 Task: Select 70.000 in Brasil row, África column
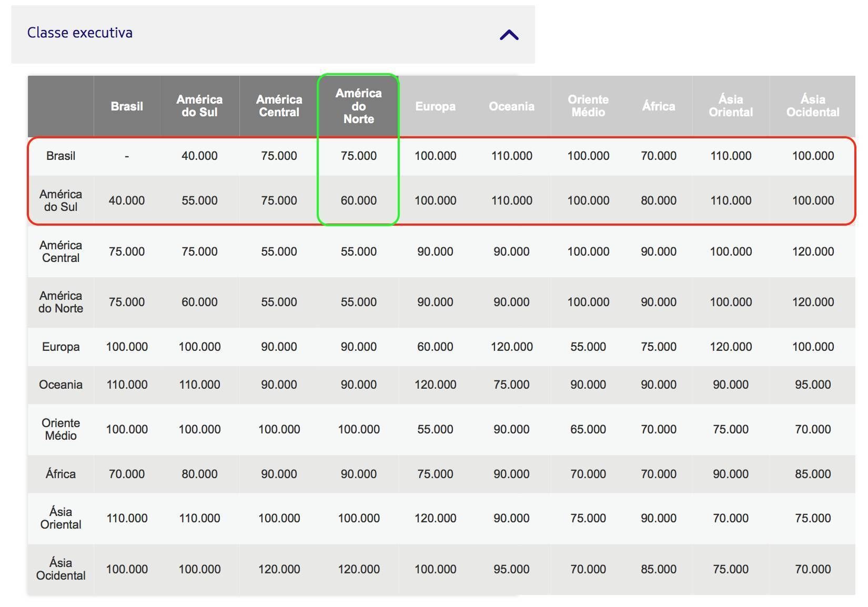(659, 156)
